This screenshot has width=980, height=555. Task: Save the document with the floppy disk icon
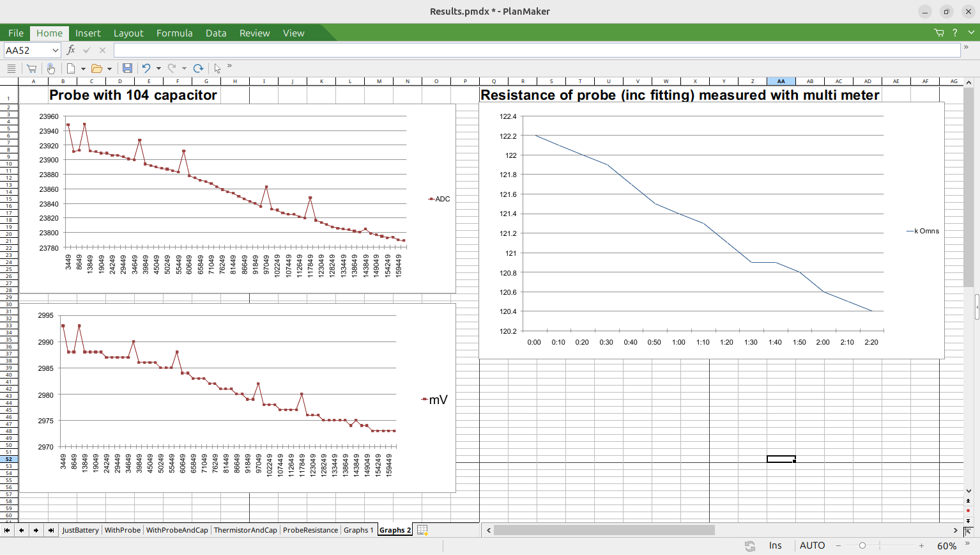tap(127, 68)
